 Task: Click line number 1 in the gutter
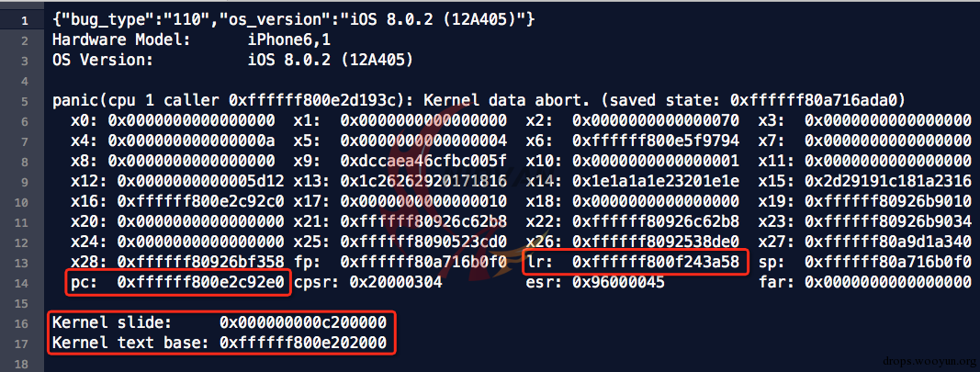pos(25,20)
